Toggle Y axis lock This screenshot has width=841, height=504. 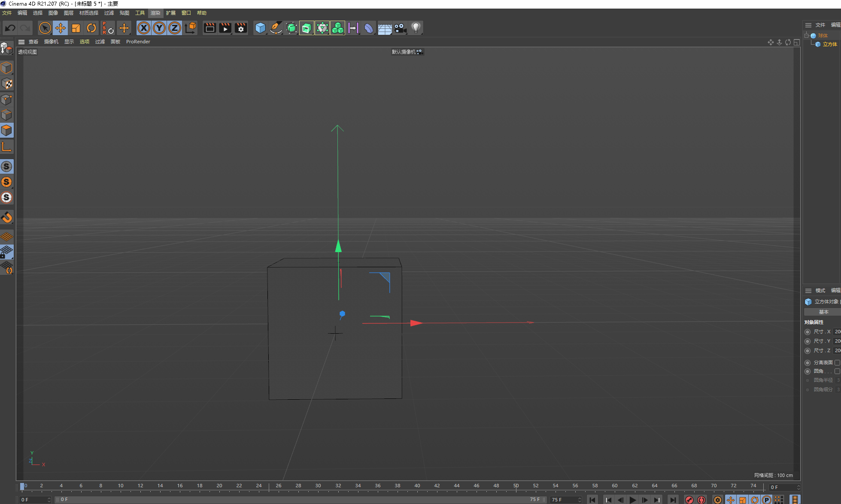159,28
